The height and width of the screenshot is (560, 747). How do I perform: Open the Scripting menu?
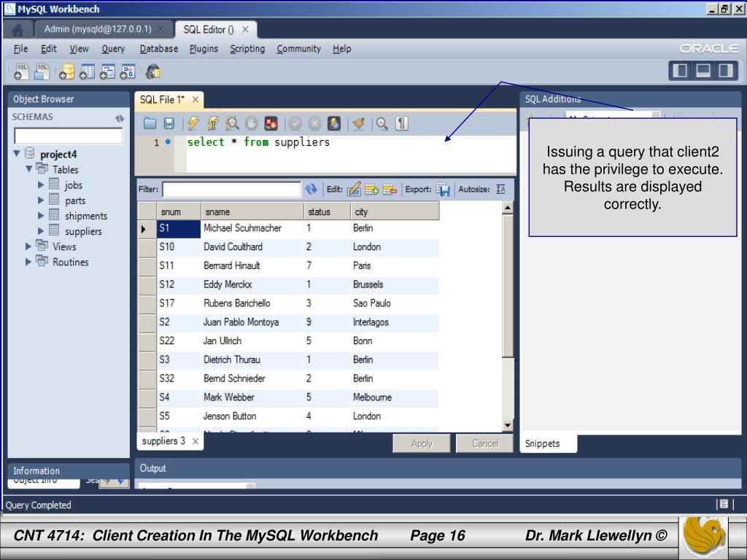(247, 49)
